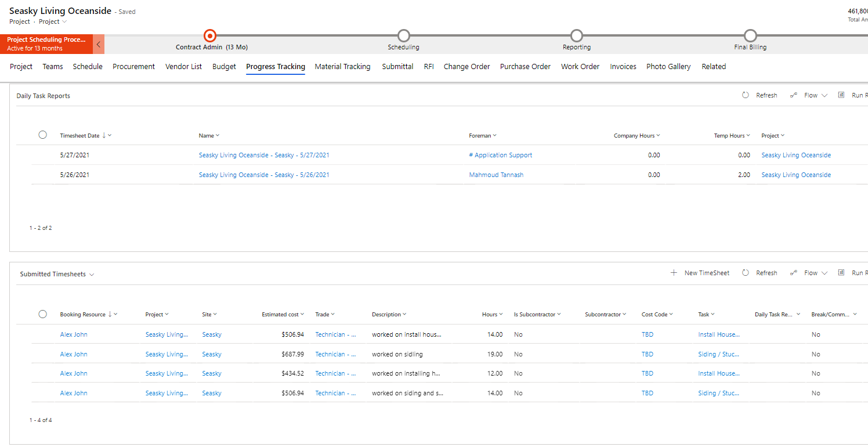The width and height of the screenshot is (868, 447).
Task: Click the Run Report icon in Submitted Timesheets
Action: [841, 273]
